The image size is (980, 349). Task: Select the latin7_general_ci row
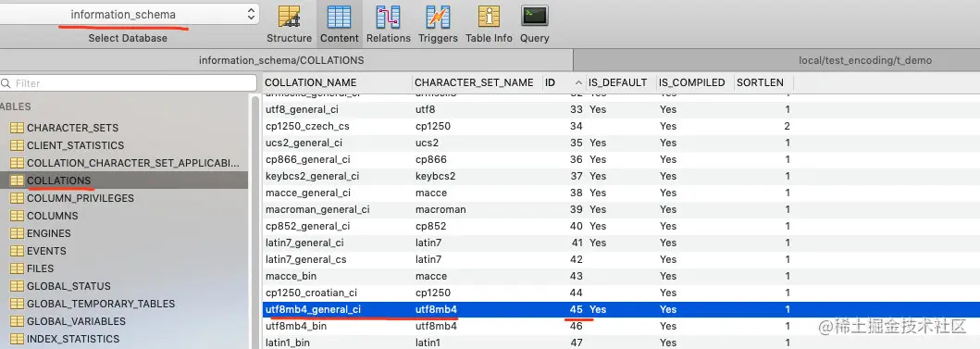[x=621, y=243]
